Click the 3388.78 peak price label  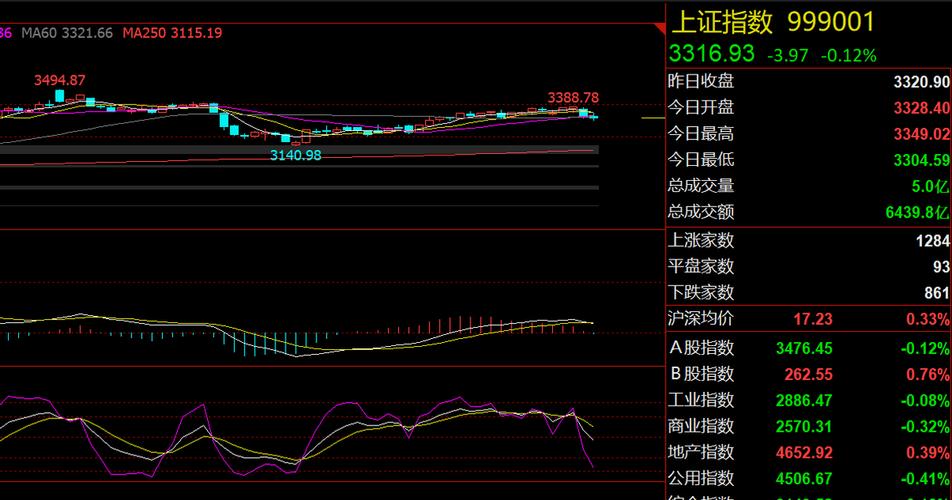click(573, 97)
